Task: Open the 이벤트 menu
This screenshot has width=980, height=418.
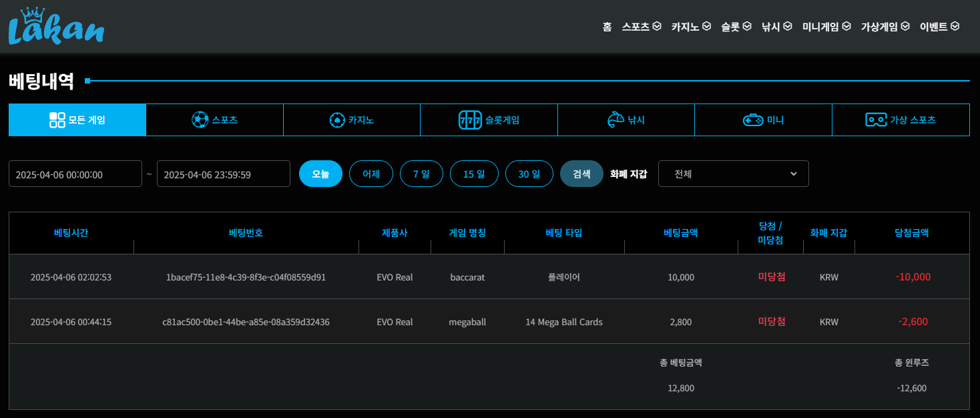Action: [939, 27]
